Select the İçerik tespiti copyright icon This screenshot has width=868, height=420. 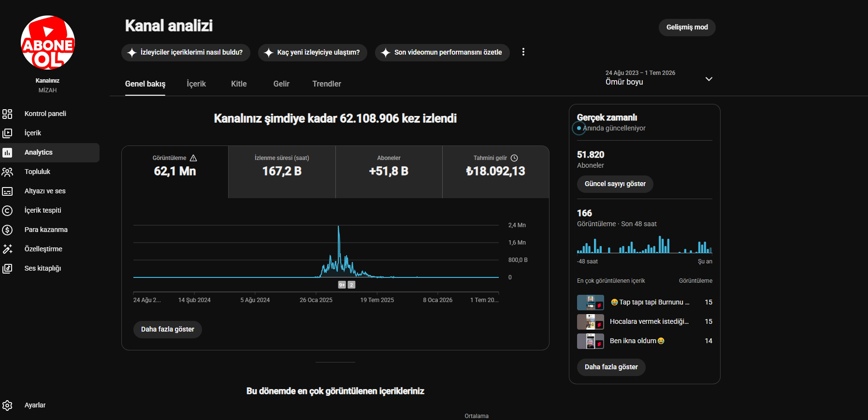click(x=7, y=210)
